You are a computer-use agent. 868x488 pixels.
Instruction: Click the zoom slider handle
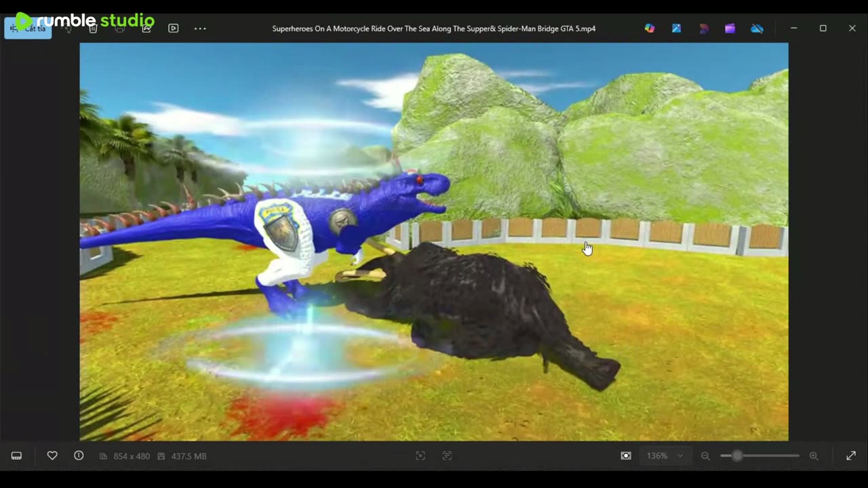coord(737,456)
